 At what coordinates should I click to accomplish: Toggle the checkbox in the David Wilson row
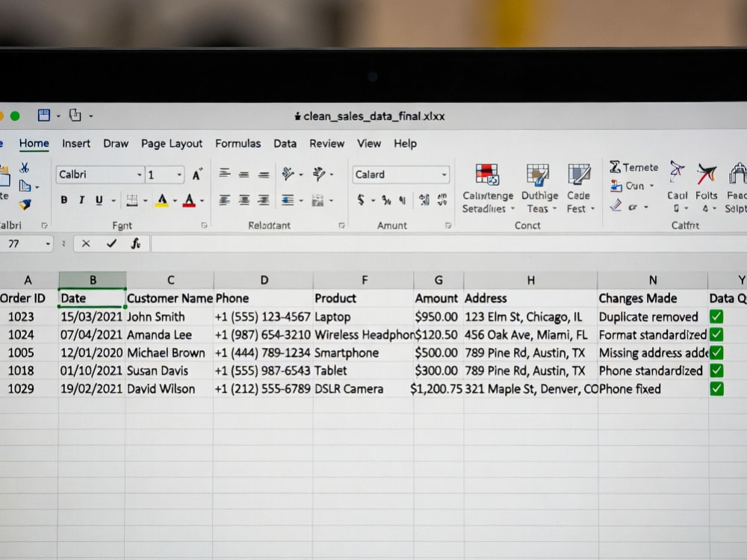(x=716, y=388)
